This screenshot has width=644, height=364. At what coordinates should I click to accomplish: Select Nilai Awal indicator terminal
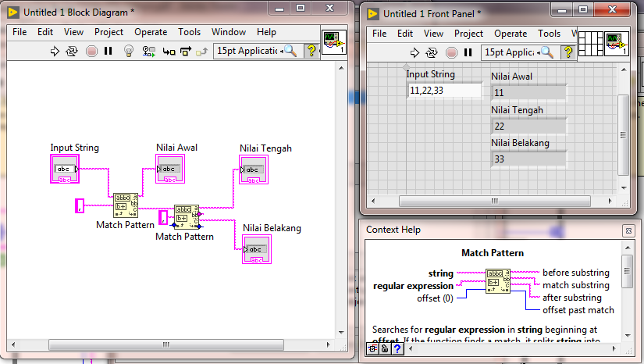coord(170,169)
